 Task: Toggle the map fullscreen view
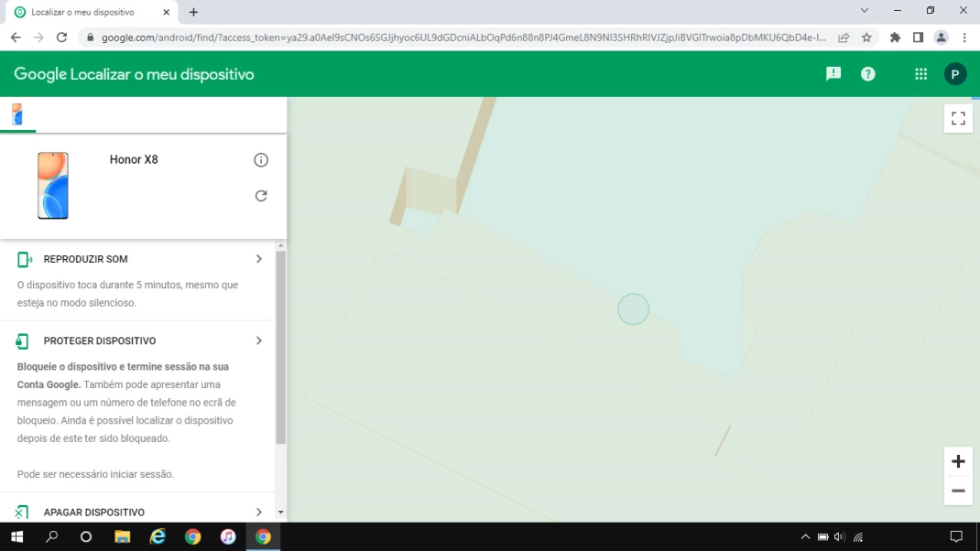pyautogui.click(x=958, y=118)
